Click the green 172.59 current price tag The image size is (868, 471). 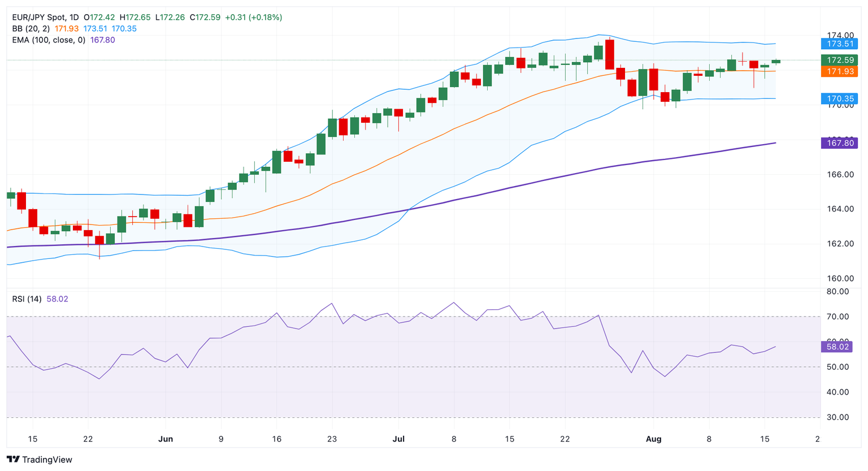tap(839, 60)
